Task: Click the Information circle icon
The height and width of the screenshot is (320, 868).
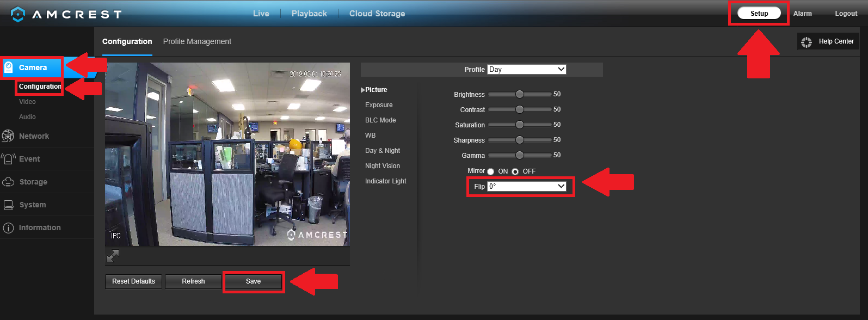Action: [x=8, y=227]
